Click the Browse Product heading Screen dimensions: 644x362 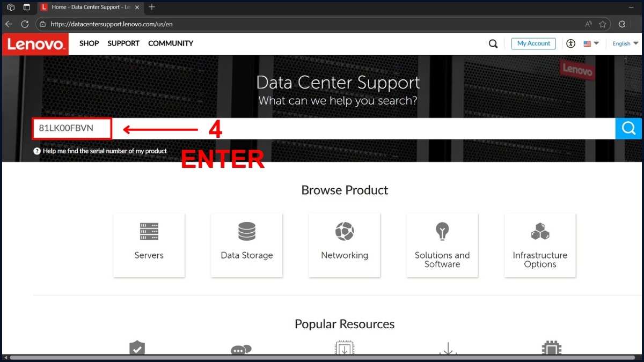point(345,190)
